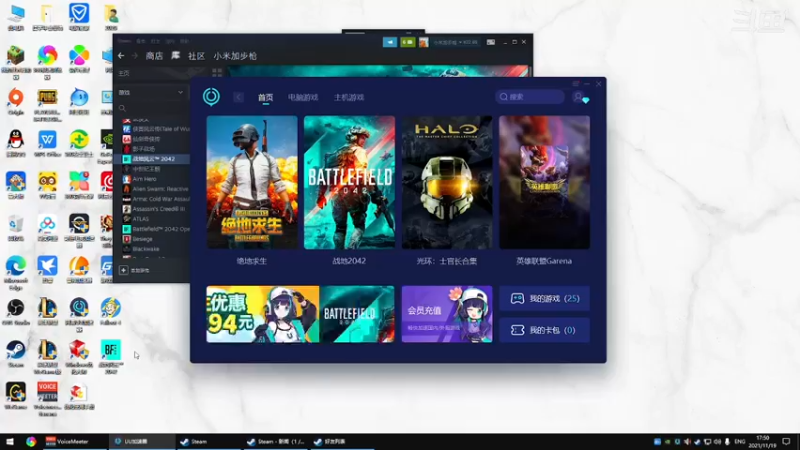
Task: Click Steam back navigation arrow
Action: point(121,56)
